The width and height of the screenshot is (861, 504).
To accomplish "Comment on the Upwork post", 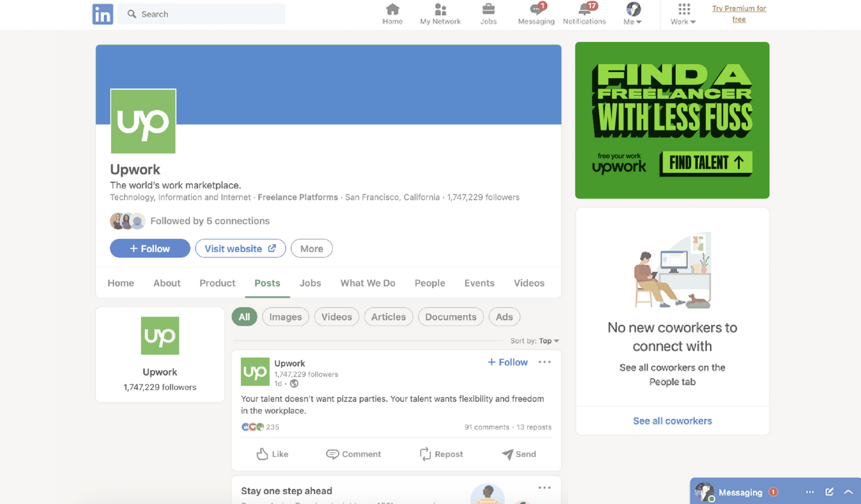I will click(x=354, y=454).
